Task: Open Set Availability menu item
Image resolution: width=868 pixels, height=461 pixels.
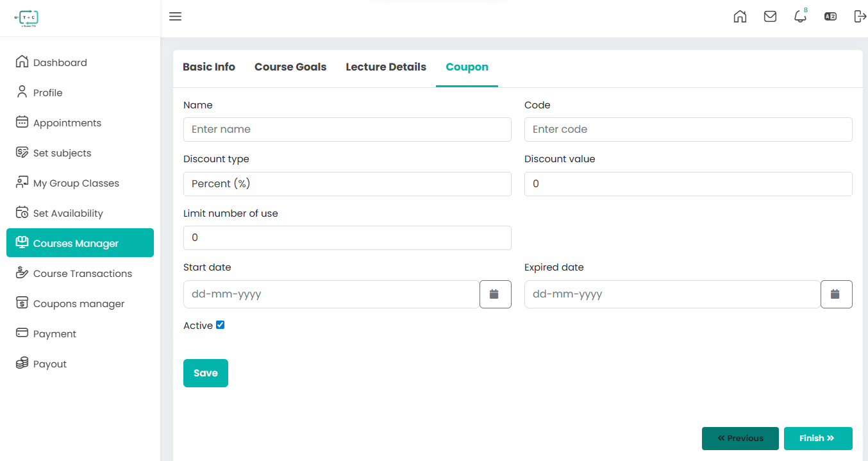Action: click(x=80, y=213)
